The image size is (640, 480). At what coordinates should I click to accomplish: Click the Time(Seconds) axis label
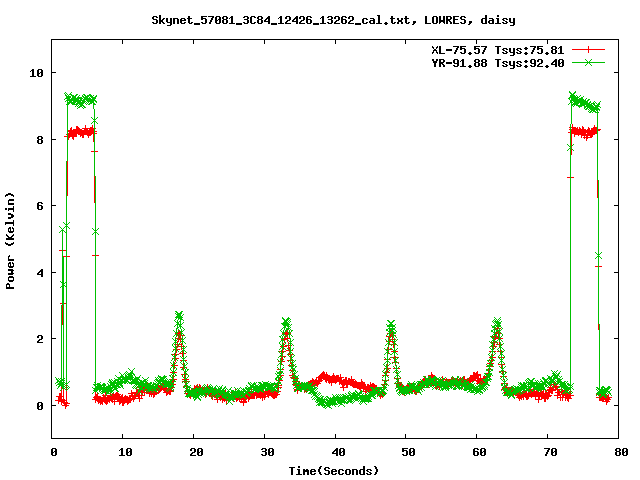tap(334, 471)
